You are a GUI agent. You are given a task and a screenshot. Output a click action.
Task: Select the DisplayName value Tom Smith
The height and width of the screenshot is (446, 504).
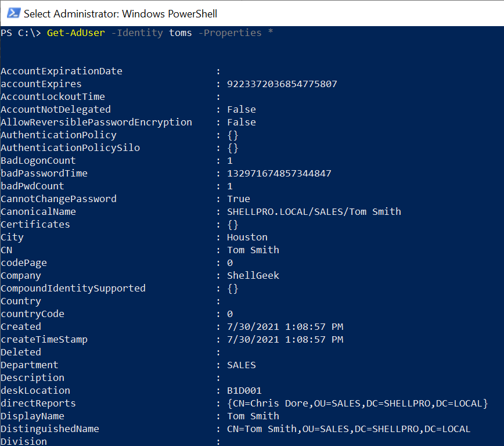[253, 416]
